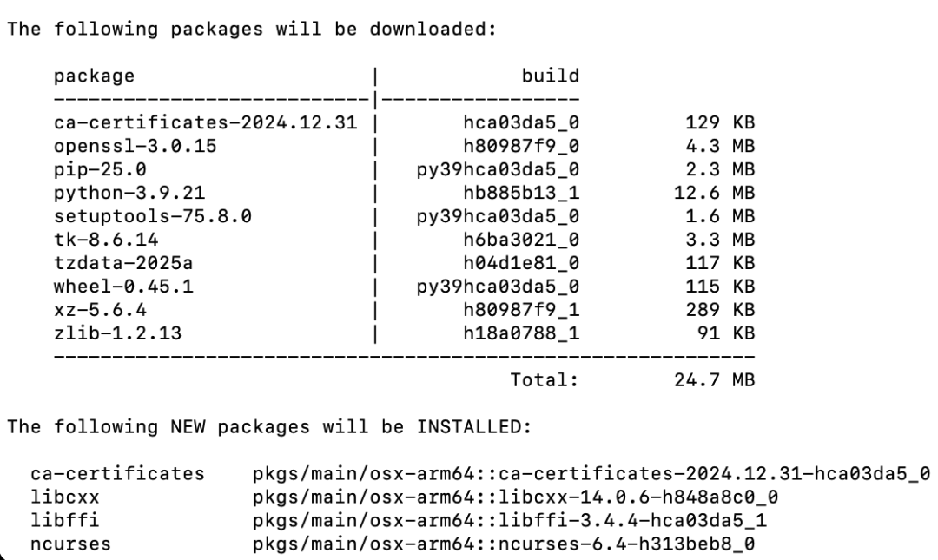Click zlib-1.2.13 in the package list

point(117,333)
